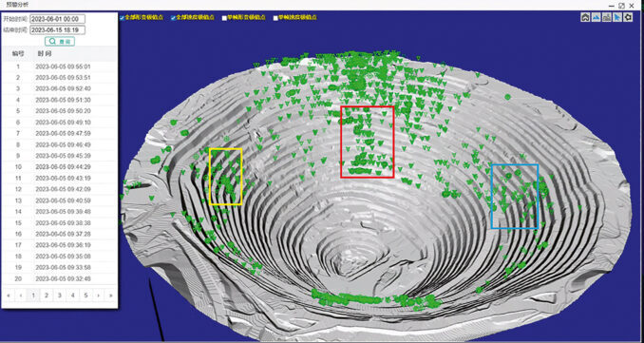Image resolution: width=644 pixels, height=343 pixels.
Task: Uncheck the first checked yellow-label checkbox
Action: coord(122,18)
